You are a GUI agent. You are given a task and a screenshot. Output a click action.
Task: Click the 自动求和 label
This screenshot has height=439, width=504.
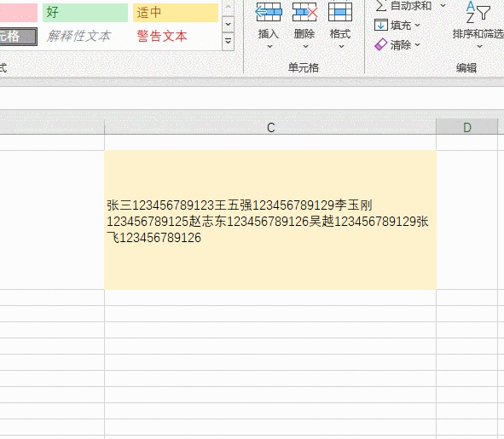click(411, 5)
